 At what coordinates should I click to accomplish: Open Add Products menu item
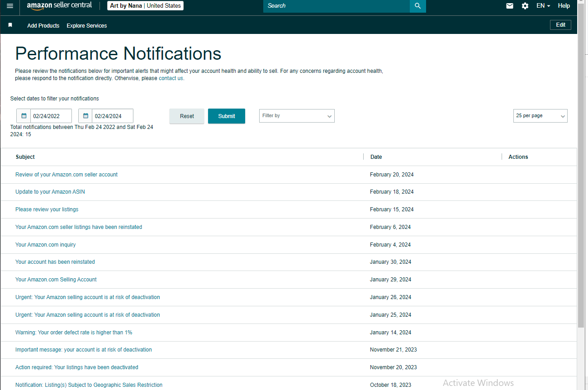(x=43, y=26)
